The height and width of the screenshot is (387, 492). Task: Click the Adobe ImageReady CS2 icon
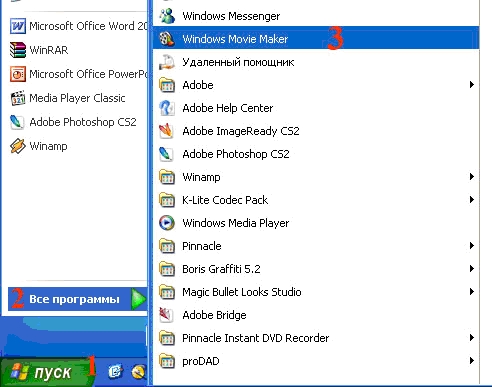[x=167, y=131]
